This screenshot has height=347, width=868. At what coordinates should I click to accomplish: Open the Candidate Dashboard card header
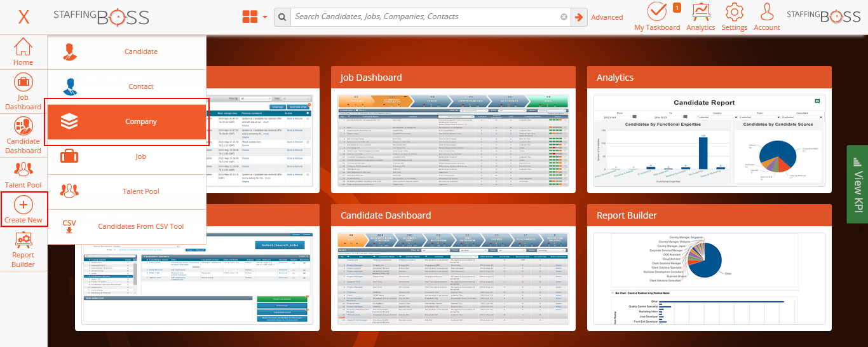(x=453, y=215)
